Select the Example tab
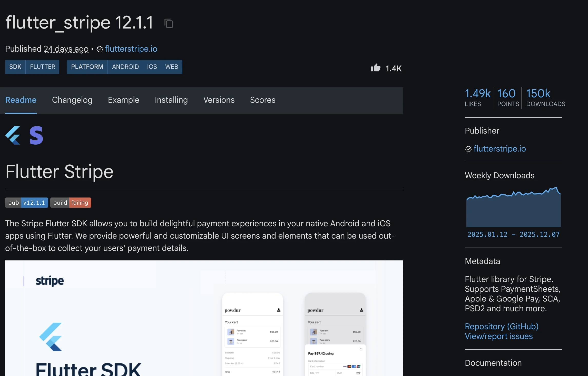This screenshot has width=588, height=376. coord(123,100)
